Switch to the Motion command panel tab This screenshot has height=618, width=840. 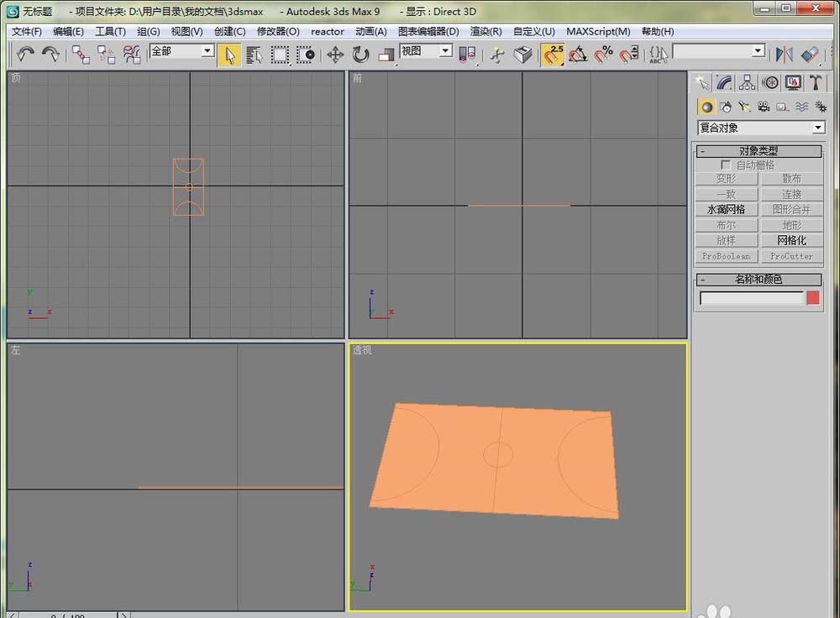point(770,82)
